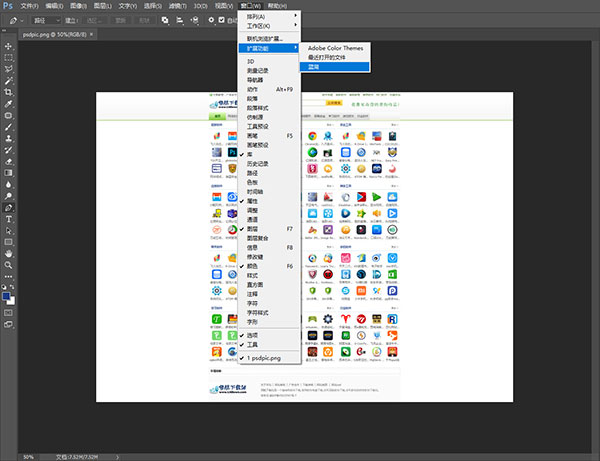
Task: Expand 工作区(K) workspace submenu
Action: point(269,26)
